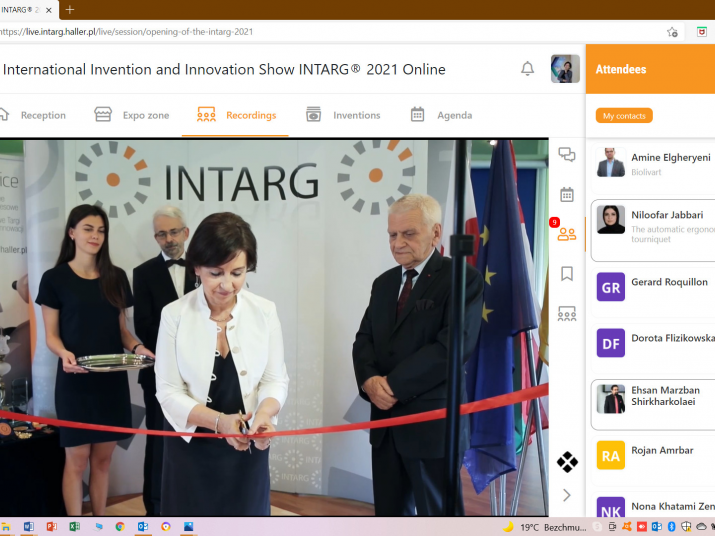Open the Agenda tab

click(x=441, y=115)
